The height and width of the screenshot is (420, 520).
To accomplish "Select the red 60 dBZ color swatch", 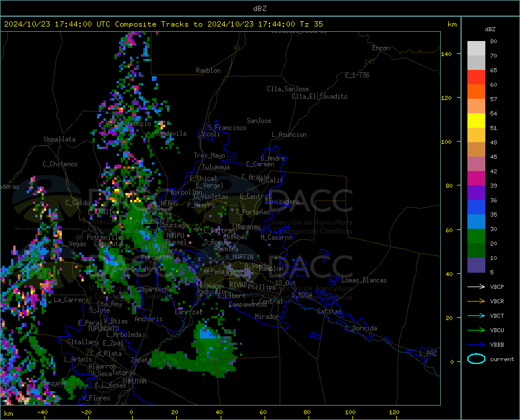I will 476,77.
